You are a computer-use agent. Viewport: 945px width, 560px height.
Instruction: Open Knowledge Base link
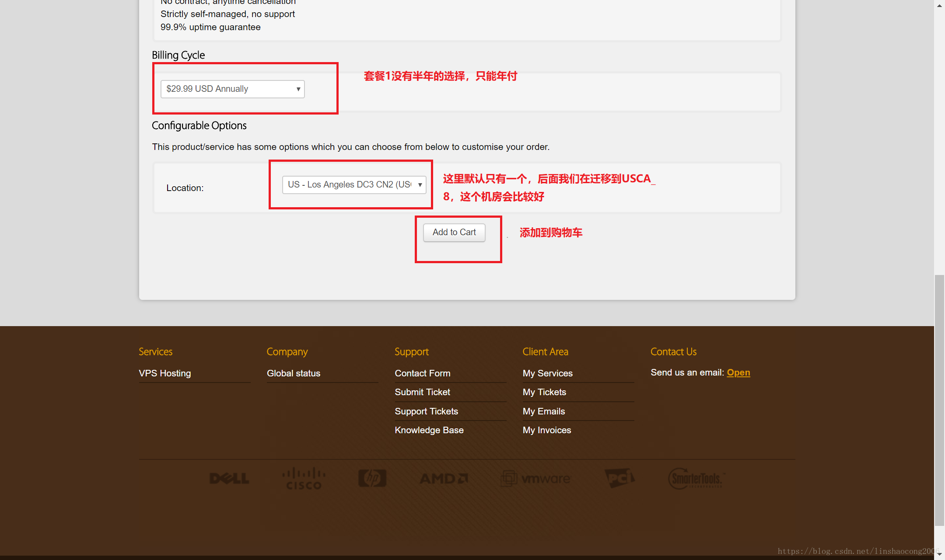pos(429,430)
